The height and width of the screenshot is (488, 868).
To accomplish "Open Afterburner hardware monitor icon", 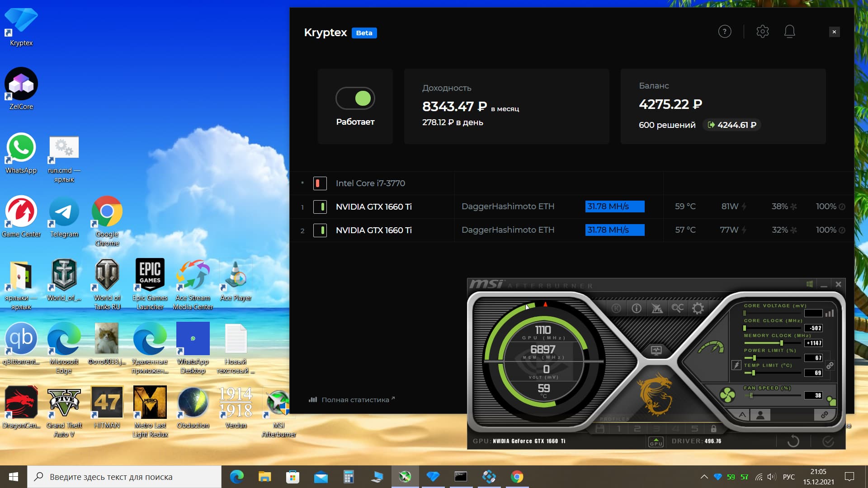I will click(x=656, y=350).
